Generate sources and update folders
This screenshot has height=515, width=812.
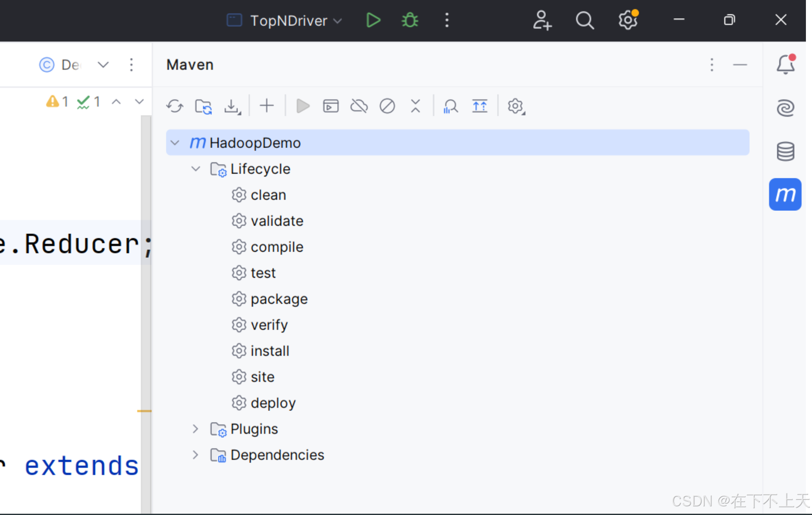click(x=203, y=106)
